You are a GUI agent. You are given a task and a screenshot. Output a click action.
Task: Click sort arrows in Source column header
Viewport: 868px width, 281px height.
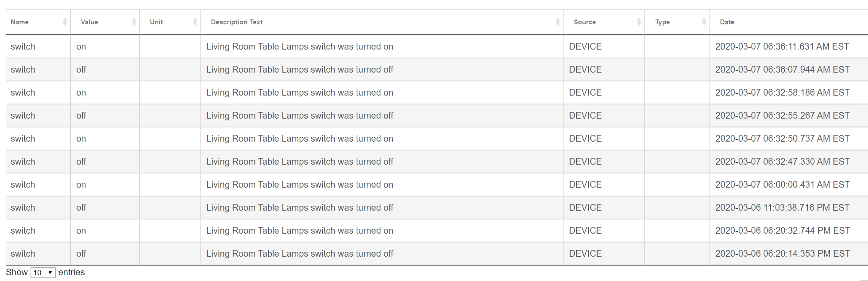coord(639,22)
